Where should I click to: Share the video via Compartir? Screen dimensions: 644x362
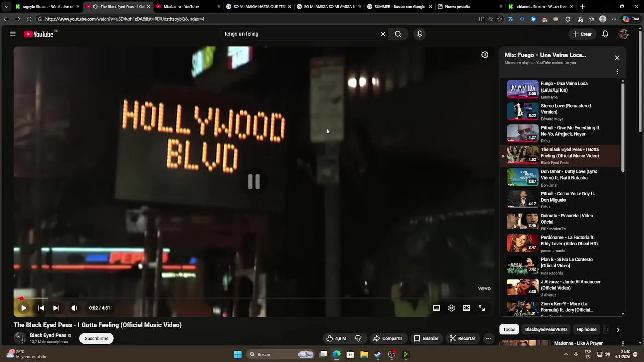[388, 338]
